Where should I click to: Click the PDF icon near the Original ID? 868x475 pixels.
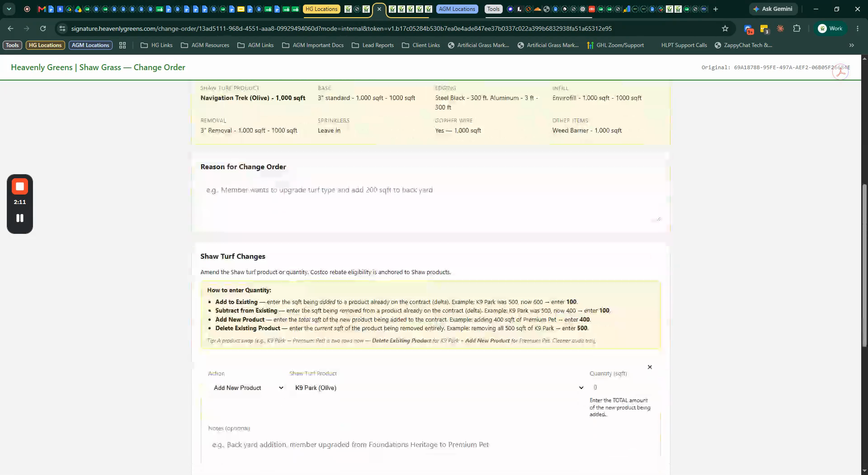(841, 72)
